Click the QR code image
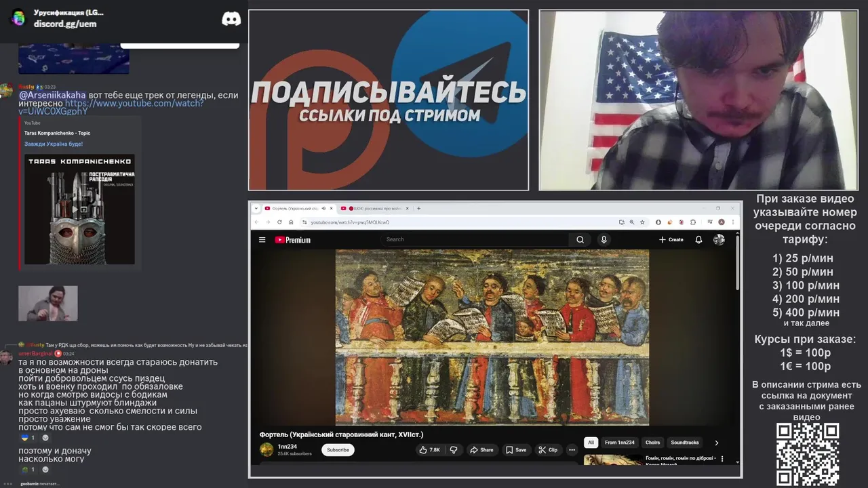Screen dimensions: 868x488 807,454
